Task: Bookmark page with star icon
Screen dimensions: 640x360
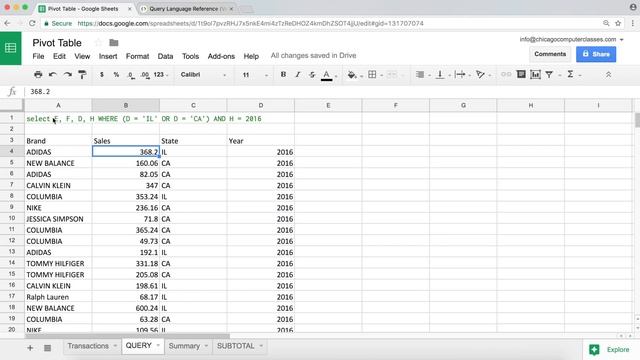Action: pos(618,23)
